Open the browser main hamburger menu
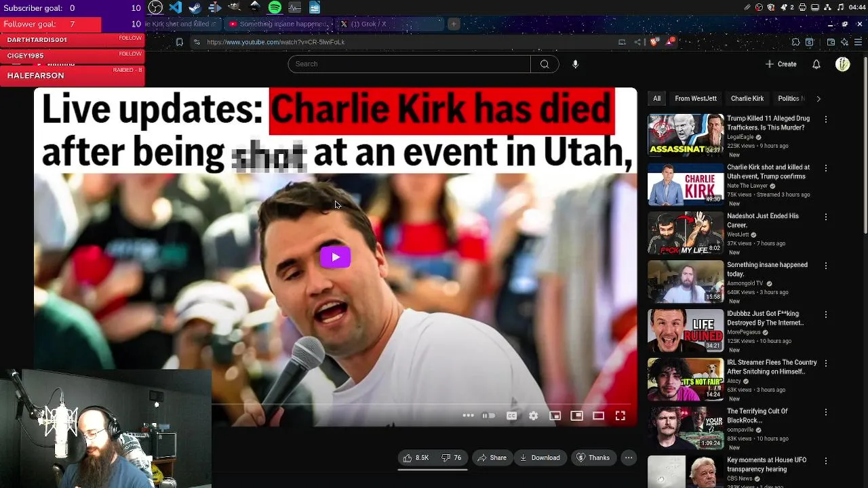The width and height of the screenshot is (868, 488). click(859, 42)
